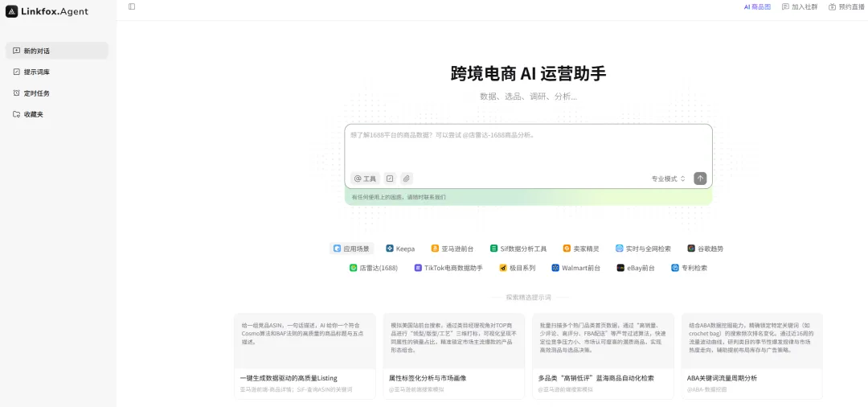Screen dimensions: 868x407
Task: Click the orange 亚马逊前台 icon
Action: pyautogui.click(x=435, y=249)
